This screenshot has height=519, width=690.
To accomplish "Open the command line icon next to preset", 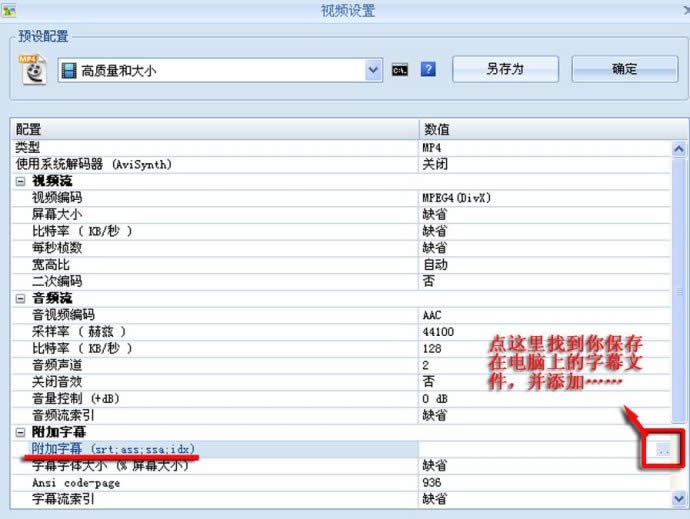I will [x=400, y=70].
